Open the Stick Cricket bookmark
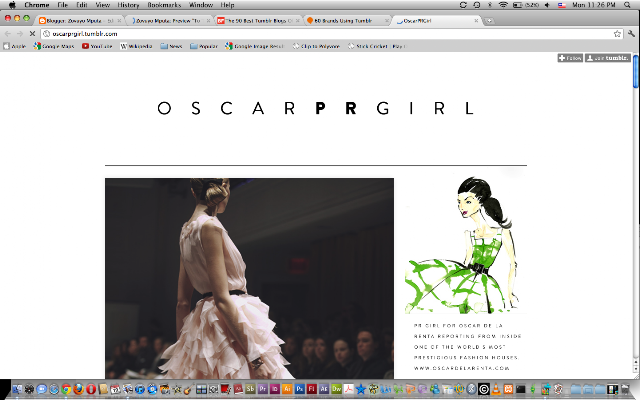Image resolution: width=640 pixels, height=400 pixels. coord(376,46)
